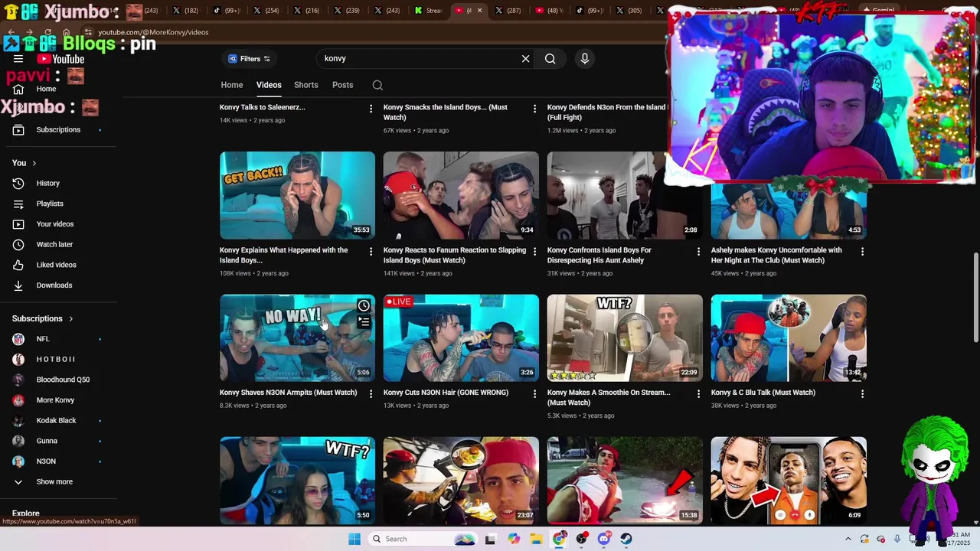
Task: Expand the Subscriptions section chevron
Action: (71, 318)
